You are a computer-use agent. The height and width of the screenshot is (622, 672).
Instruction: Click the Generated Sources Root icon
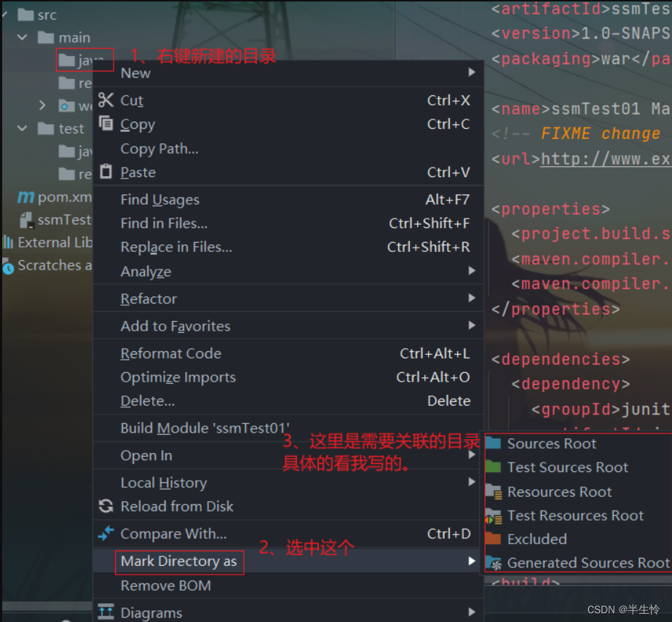pos(494,563)
